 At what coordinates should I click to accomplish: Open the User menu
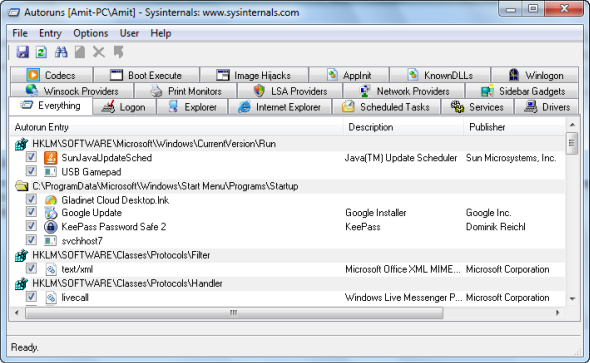coord(129,33)
